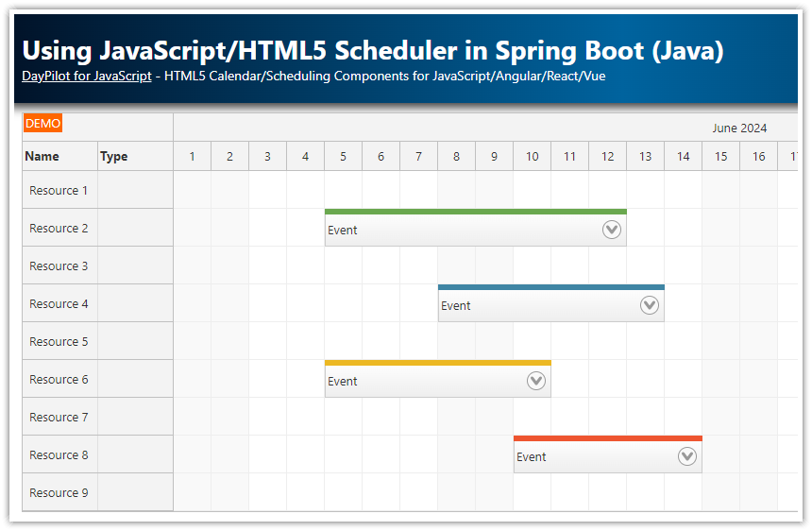Select the Resource 1 row header
The height and width of the screenshot is (531, 812).
59,190
